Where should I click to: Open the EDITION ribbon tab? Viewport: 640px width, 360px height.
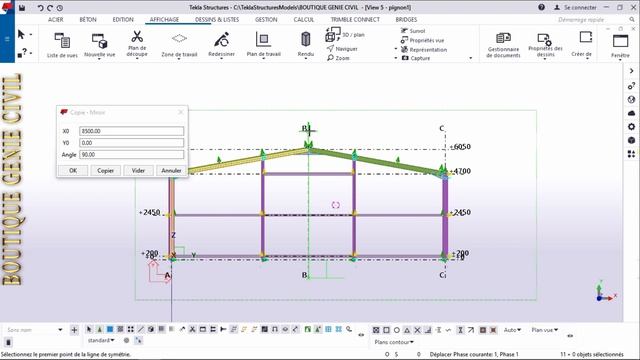pyautogui.click(x=123, y=20)
